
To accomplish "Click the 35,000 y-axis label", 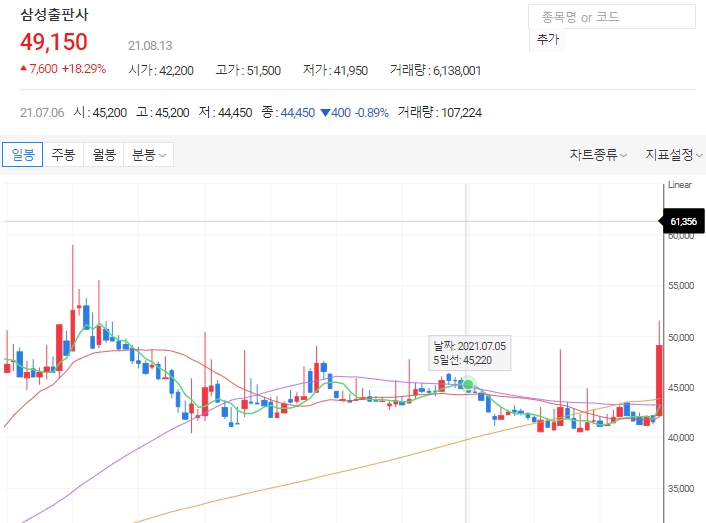I will click(x=681, y=488).
